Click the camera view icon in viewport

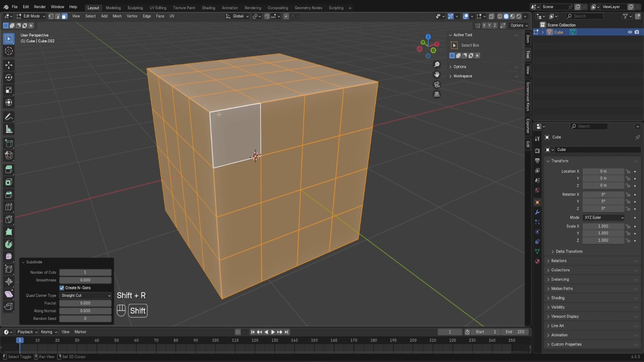pyautogui.click(x=437, y=84)
